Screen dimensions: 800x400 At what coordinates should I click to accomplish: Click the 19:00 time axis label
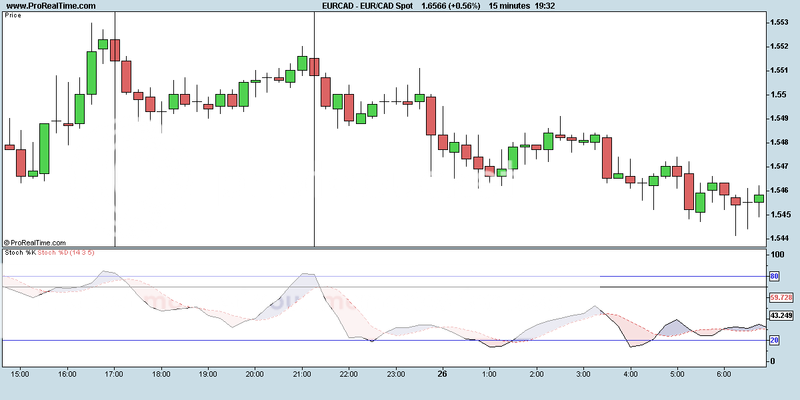tap(208, 374)
